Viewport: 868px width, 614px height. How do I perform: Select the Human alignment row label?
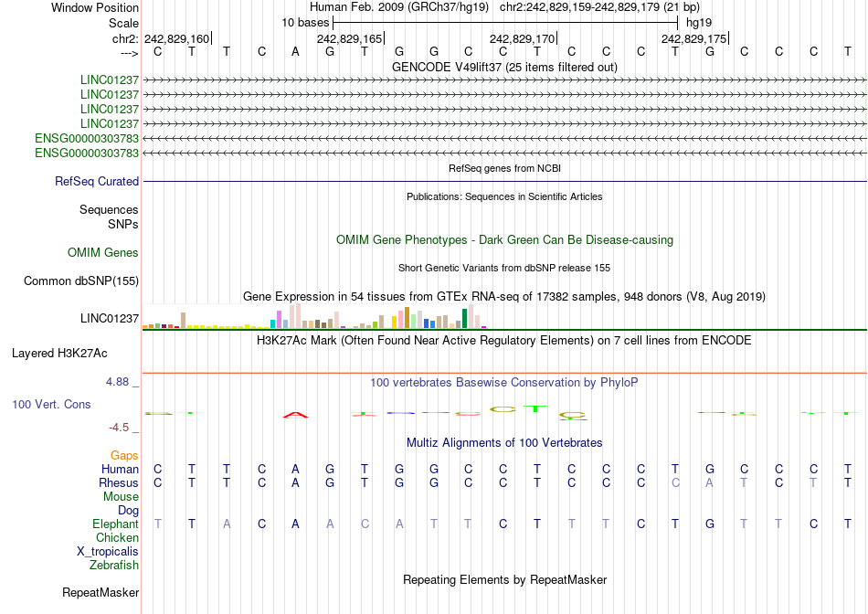[x=120, y=469]
